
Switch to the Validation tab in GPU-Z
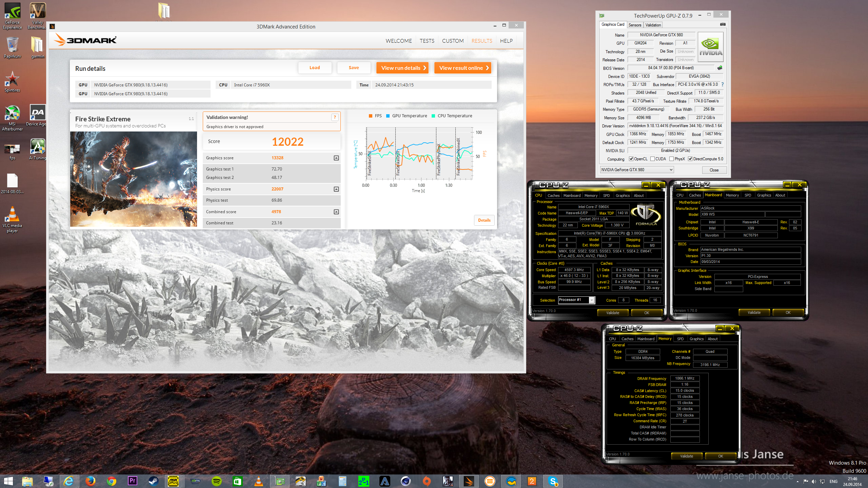click(653, 25)
